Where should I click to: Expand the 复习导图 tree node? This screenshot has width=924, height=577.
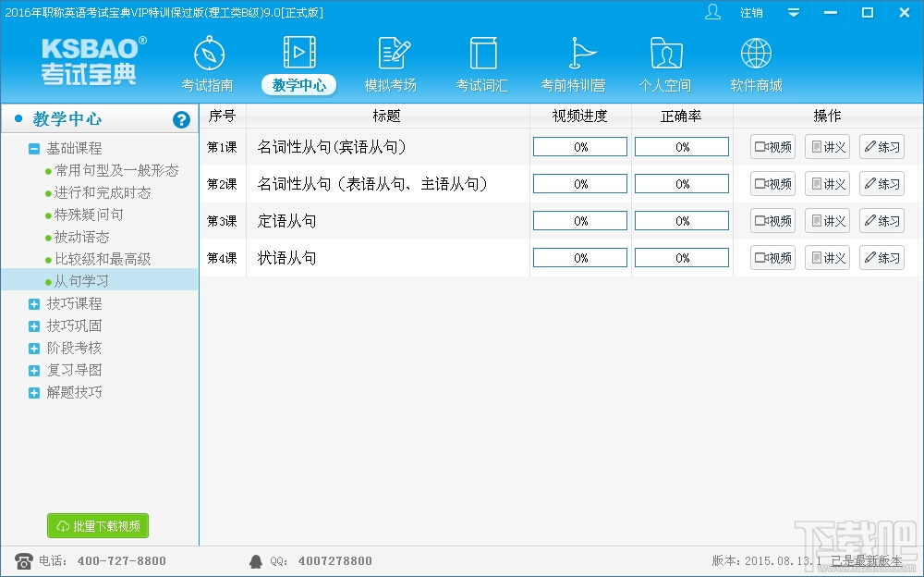[x=34, y=371]
